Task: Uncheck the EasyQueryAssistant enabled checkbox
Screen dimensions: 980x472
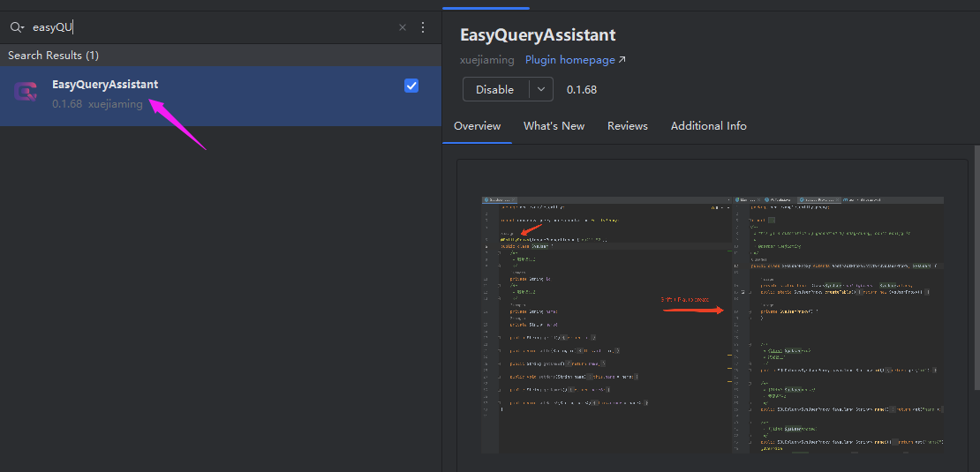Action: coord(411,86)
